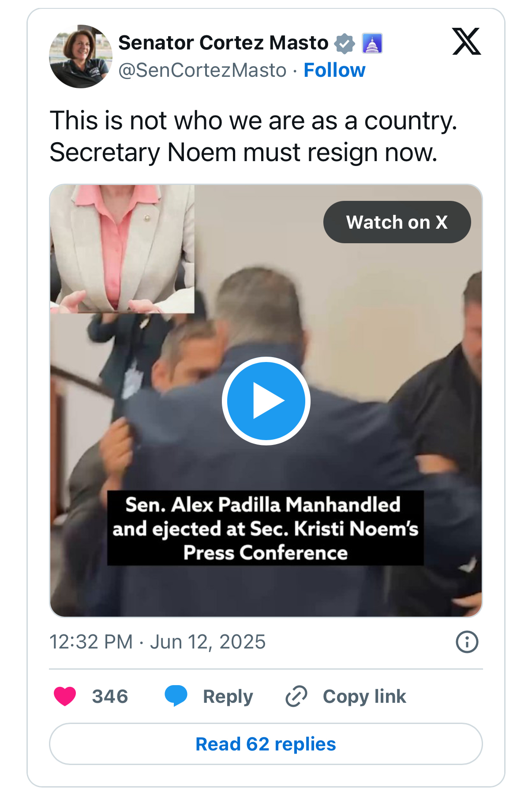The image size is (532, 803).
Task: Click the Copy link text
Action: tap(364, 696)
